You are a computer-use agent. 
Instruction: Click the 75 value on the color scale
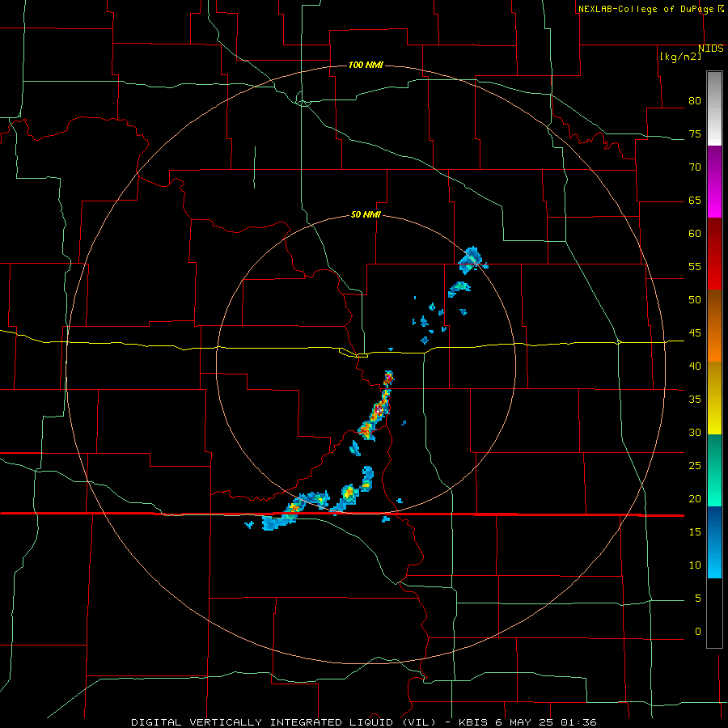click(695, 134)
